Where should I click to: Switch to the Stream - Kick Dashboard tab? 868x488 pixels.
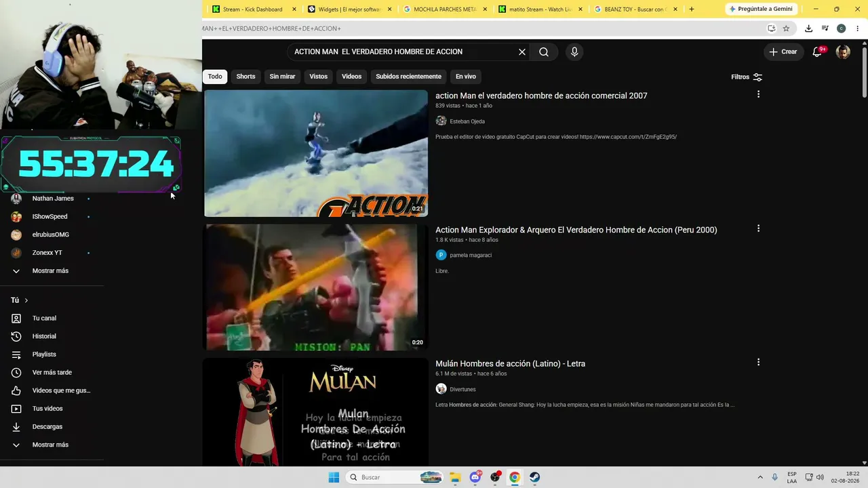[x=254, y=9]
